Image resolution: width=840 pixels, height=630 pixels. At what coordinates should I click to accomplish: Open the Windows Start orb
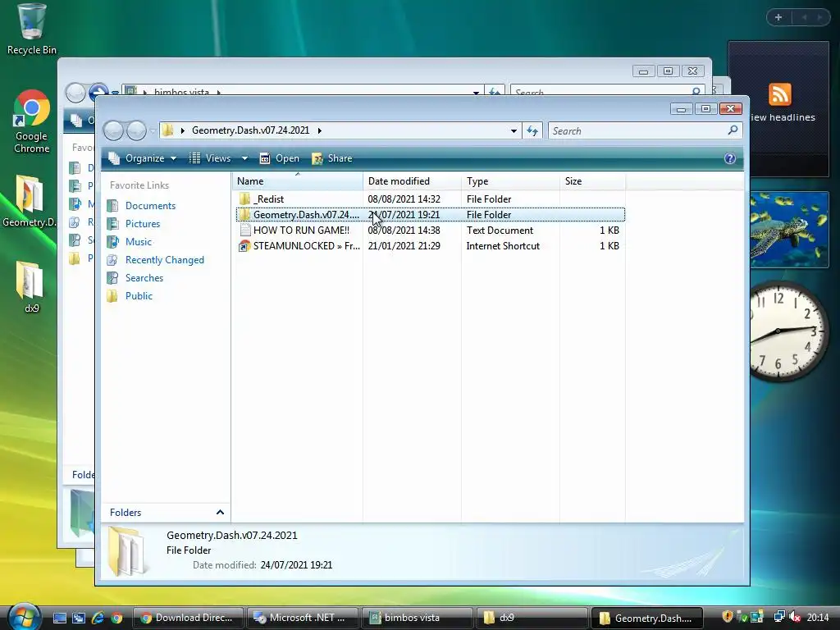click(x=23, y=616)
